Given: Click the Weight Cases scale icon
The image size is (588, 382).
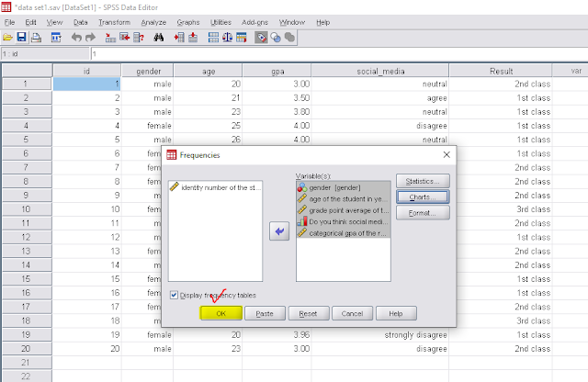Looking at the screenshot, I should 227,38.
